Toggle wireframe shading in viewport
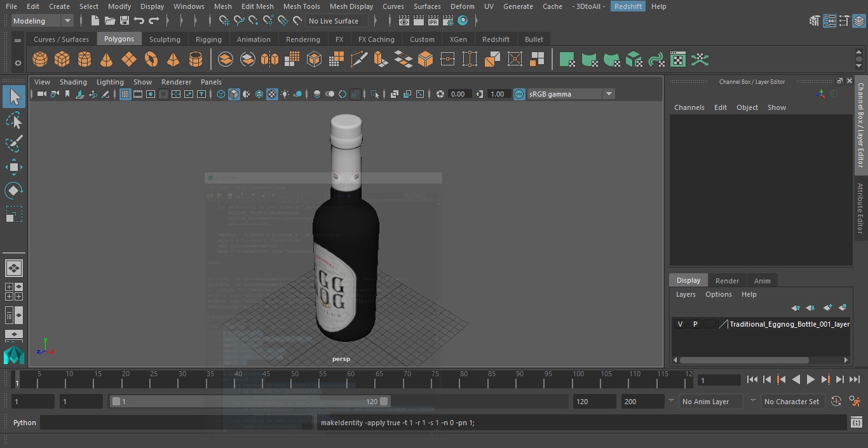This screenshot has height=448, width=868. [x=221, y=94]
